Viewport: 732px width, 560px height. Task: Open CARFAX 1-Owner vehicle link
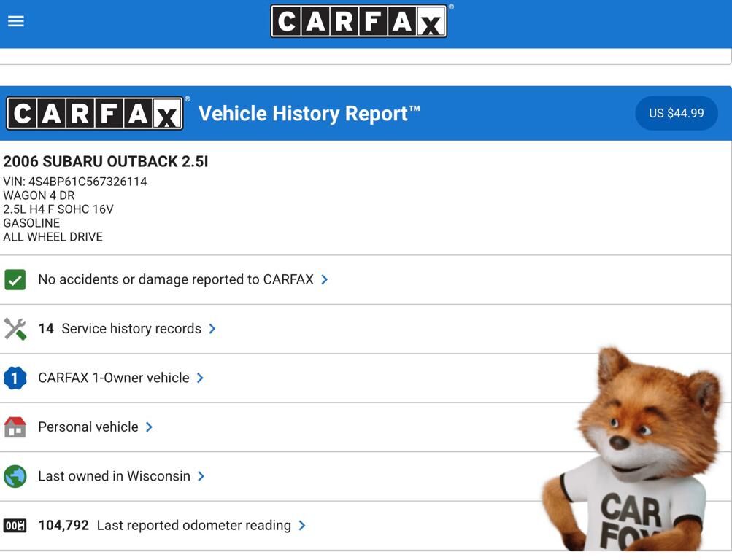tap(113, 378)
